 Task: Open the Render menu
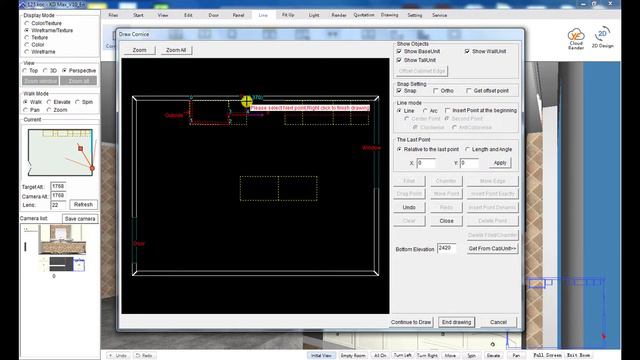pos(339,15)
